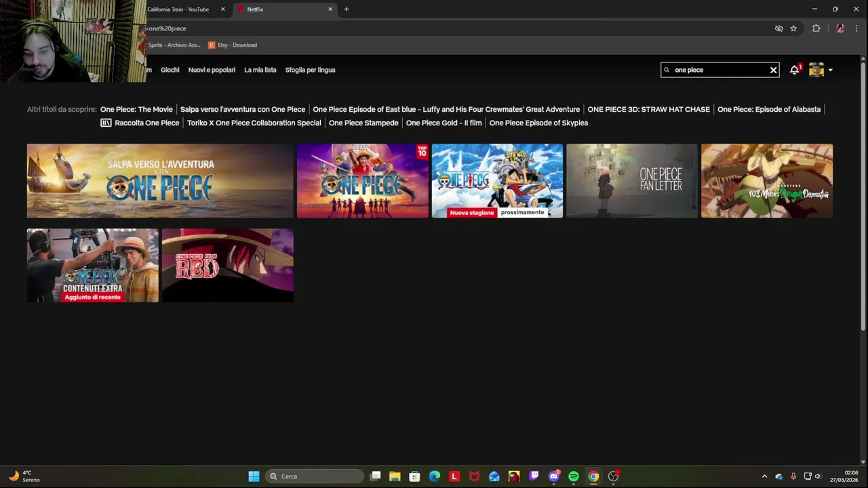Click the Netflix page vertical scrollbar

click(x=863, y=197)
